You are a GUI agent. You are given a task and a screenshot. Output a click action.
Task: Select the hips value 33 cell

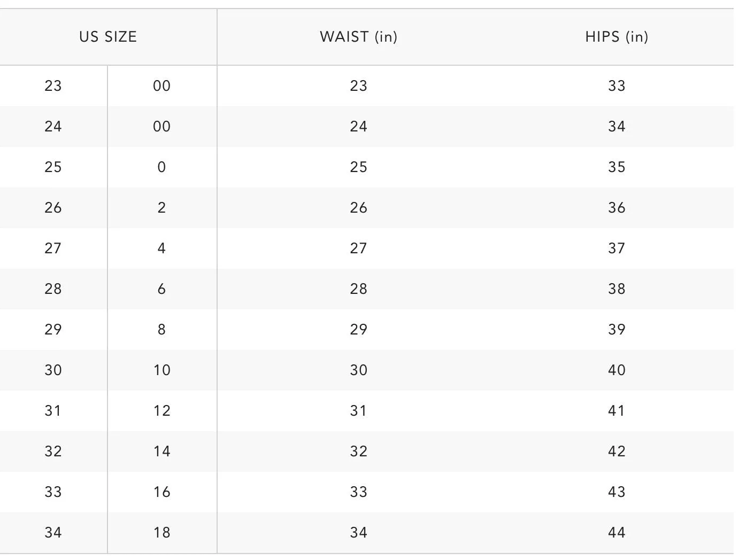[x=617, y=86]
